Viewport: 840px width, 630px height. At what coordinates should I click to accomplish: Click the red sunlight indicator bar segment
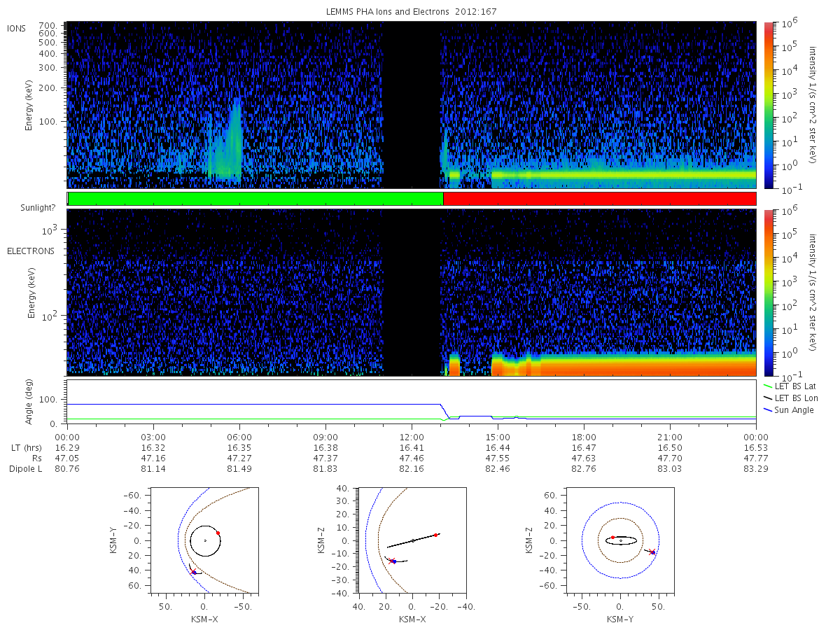[x=600, y=199]
